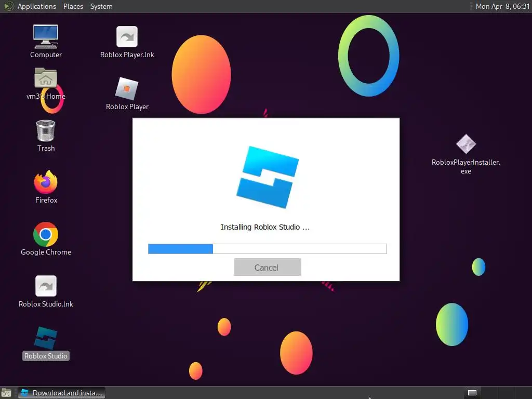The height and width of the screenshot is (399, 532).
Task: Click the 'Download and insta...' taskbar button
Action: (x=62, y=393)
